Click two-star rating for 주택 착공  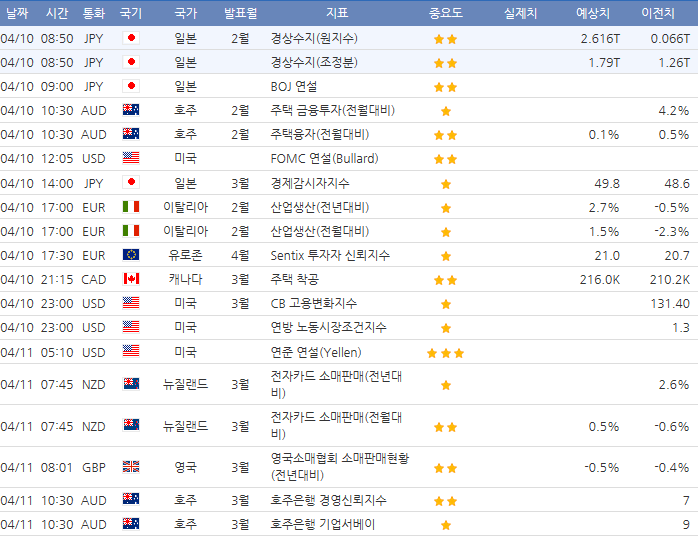pyautogui.click(x=446, y=280)
